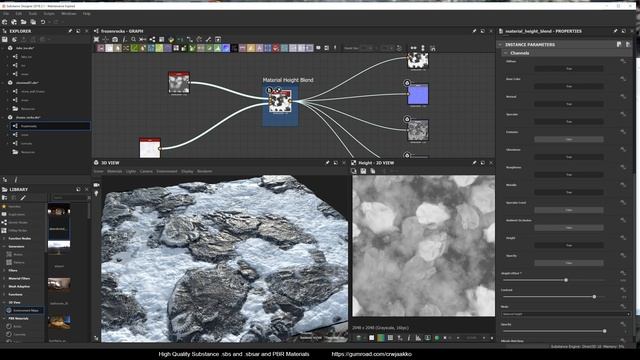Adjust the Opacity slider handle

[x=604, y=331]
